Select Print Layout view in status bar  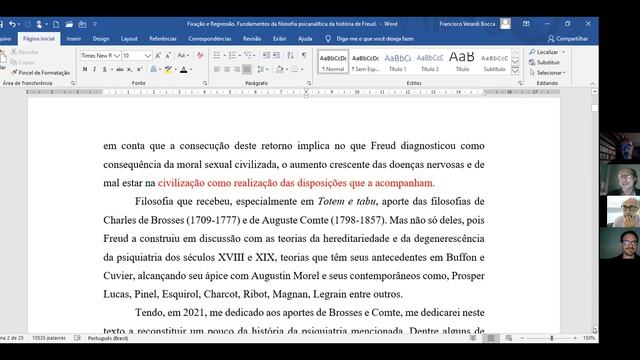click(491, 338)
